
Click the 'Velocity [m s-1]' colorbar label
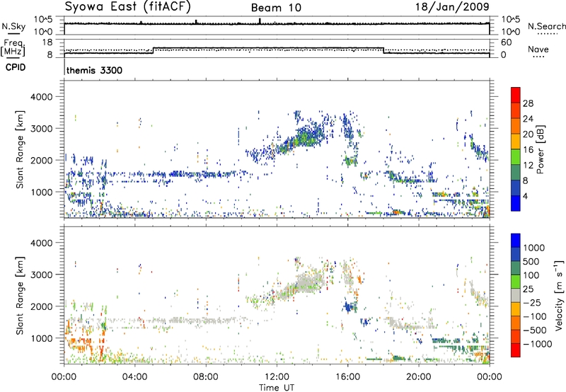pyautogui.click(x=558, y=295)
